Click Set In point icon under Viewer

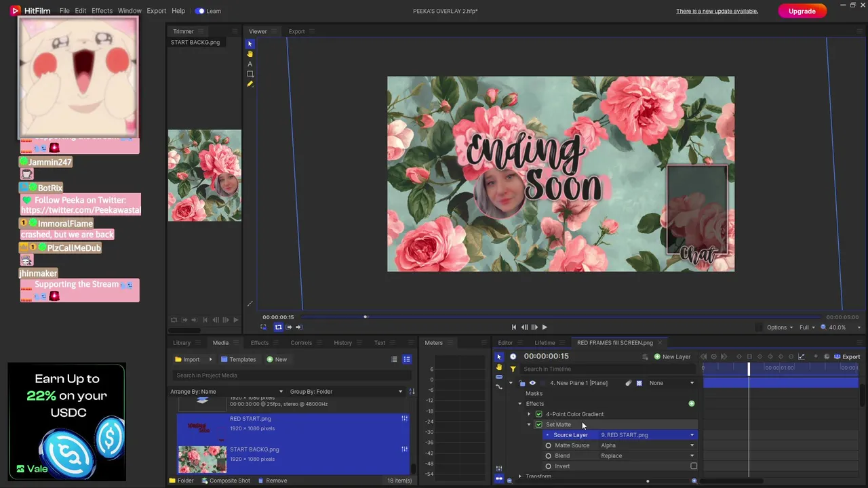[289, 327]
